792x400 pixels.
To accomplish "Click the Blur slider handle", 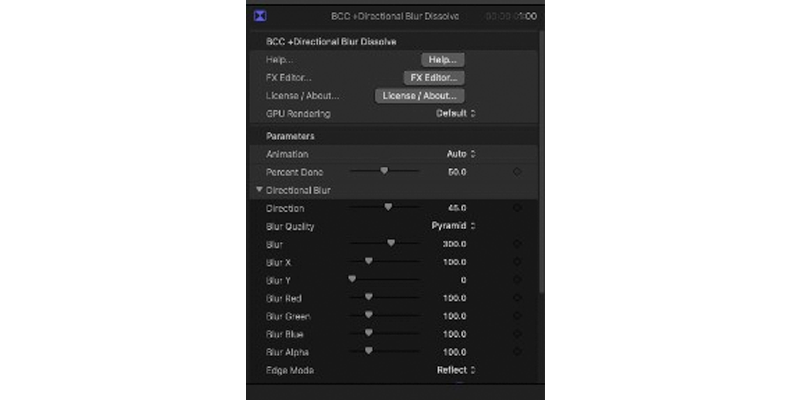I will coord(391,243).
